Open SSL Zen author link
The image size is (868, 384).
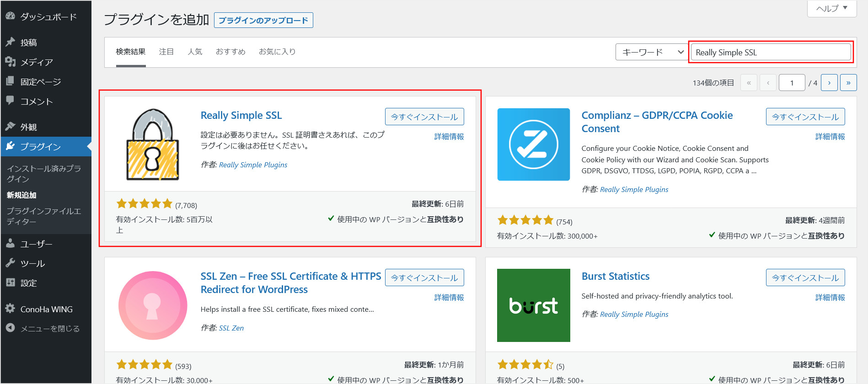(x=231, y=328)
